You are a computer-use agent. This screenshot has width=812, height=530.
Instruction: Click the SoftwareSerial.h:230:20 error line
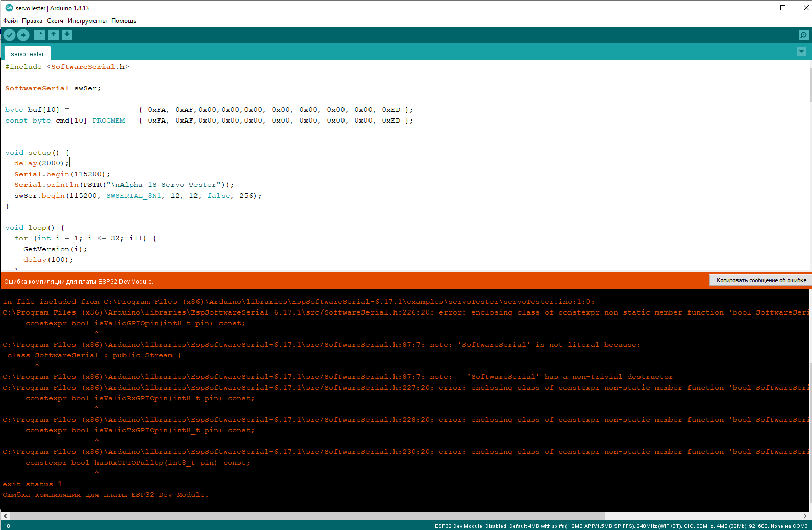click(406, 452)
